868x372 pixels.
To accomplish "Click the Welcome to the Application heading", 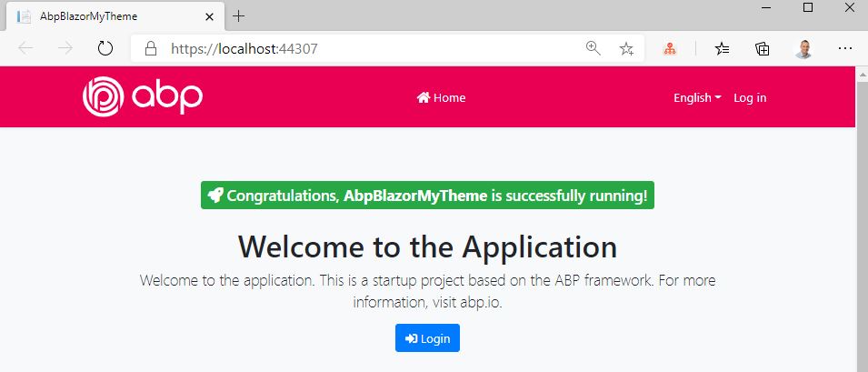I will coord(427,246).
